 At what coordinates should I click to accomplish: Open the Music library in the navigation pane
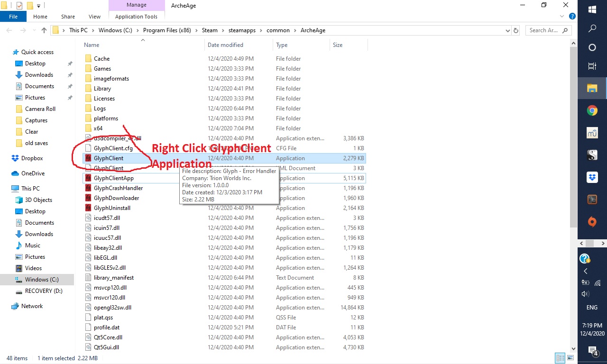pyautogui.click(x=32, y=246)
